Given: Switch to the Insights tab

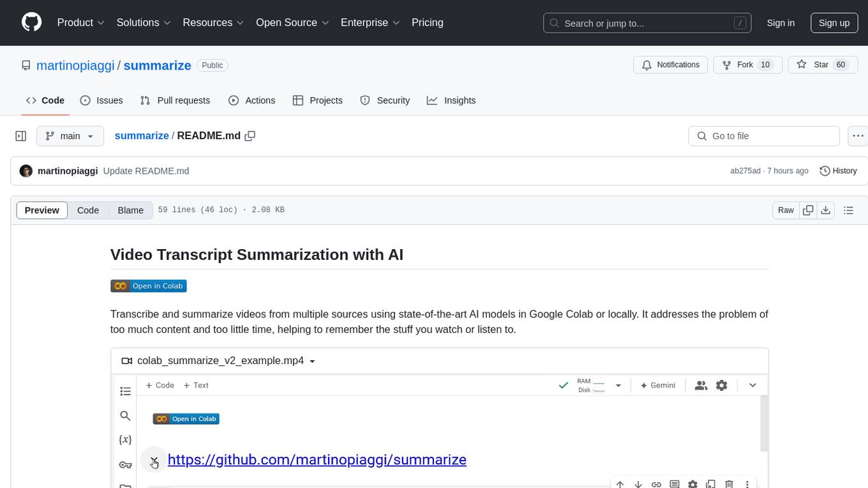Looking at the screenshot, I should [x=451, y=100].
